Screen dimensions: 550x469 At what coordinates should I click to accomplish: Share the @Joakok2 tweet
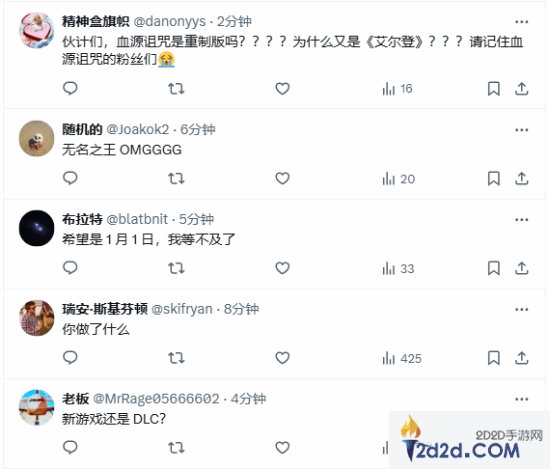click(522, 179)
